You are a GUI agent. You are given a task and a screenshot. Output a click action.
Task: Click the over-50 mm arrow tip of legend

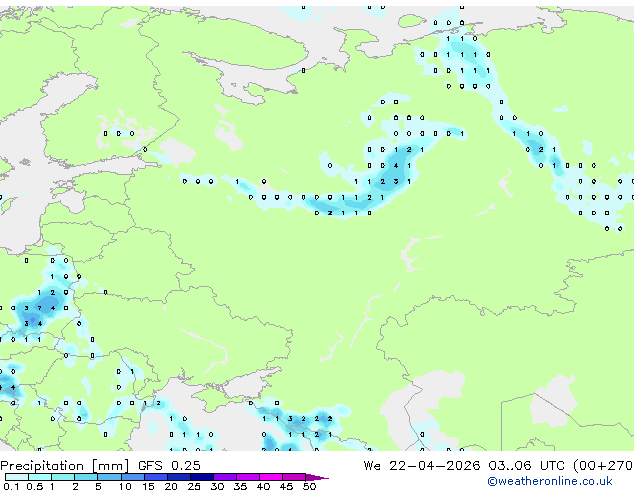[317, 477]
